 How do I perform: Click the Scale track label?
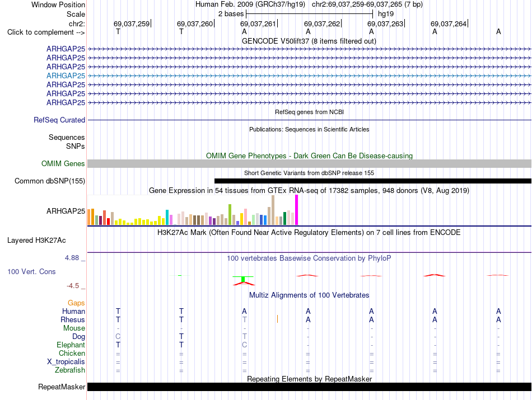click(76, 14)
